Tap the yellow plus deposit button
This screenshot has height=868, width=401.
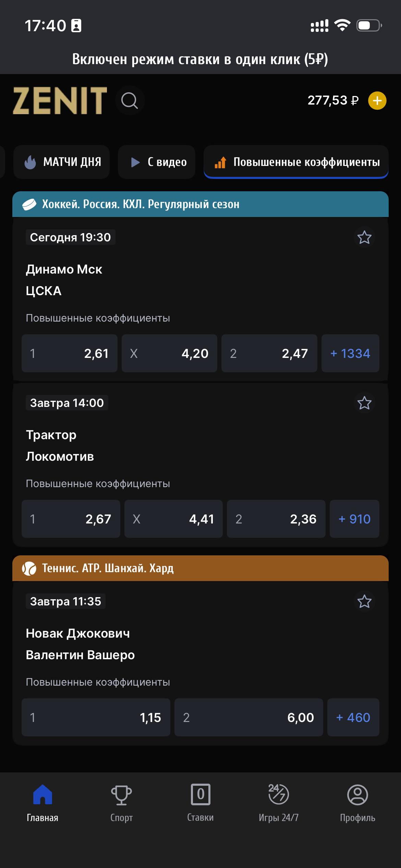click(x=377, y=101)
